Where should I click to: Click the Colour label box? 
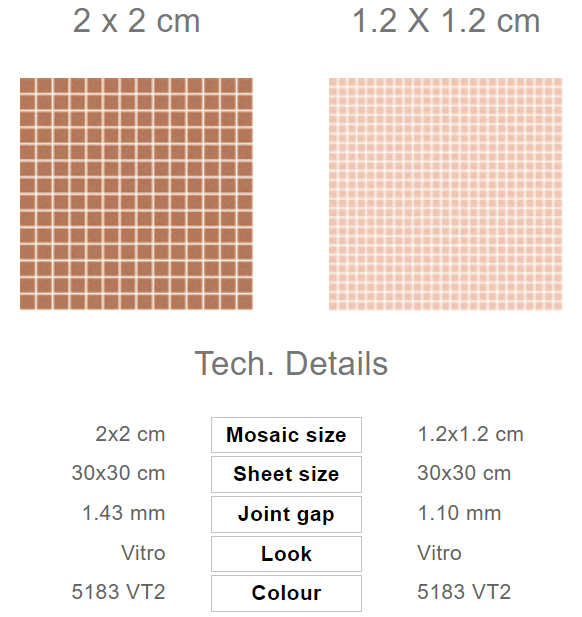tap(286, 593)
